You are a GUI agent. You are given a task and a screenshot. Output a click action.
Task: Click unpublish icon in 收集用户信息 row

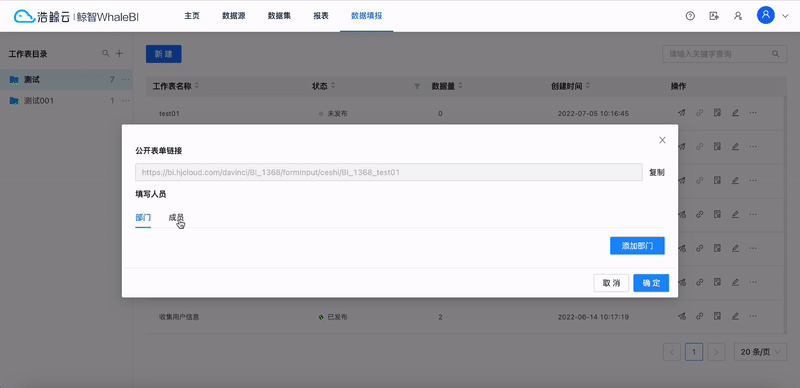(681, 317)
